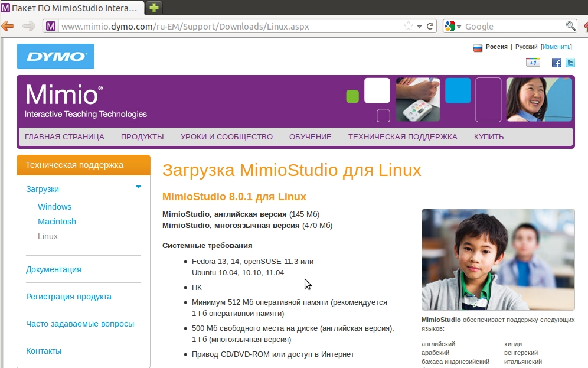
Task: Open the УРОКИ И СООБЩЕСТВО menu item
Action: 227,137
